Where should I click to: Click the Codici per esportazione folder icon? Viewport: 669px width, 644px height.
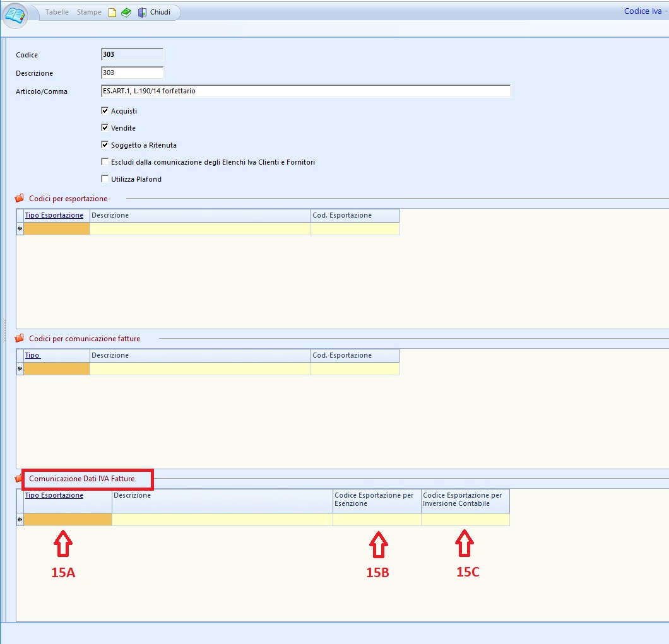(x=19, y=199)
